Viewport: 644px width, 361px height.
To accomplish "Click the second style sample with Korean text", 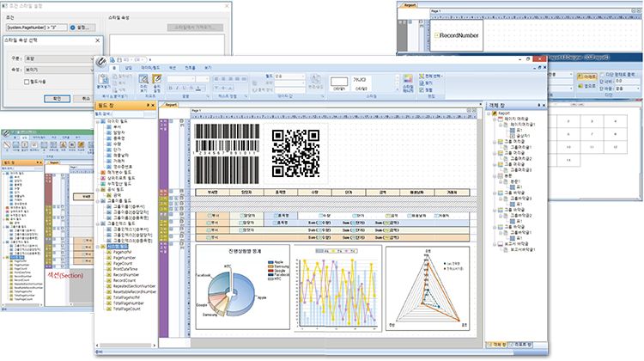I will pyautogui.click(x=361, y=83).
